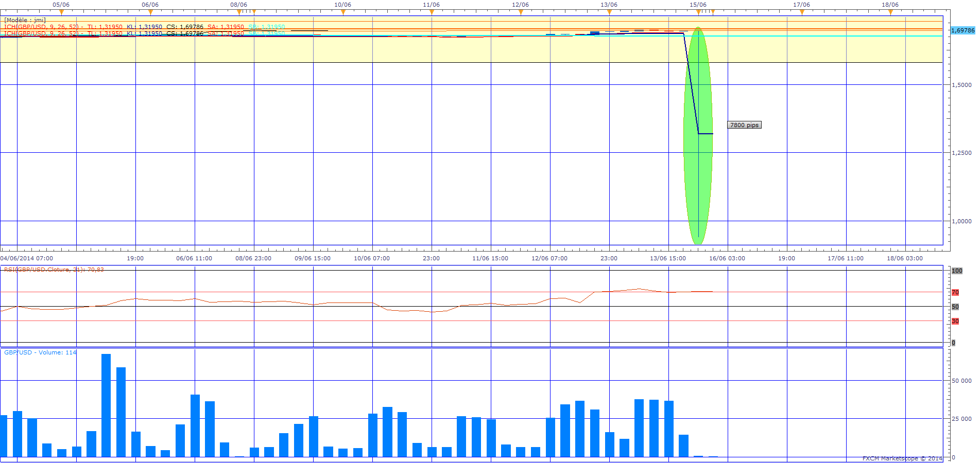Click the 'FXCM Marketscope © 2014' text

(x=902, y=458)
